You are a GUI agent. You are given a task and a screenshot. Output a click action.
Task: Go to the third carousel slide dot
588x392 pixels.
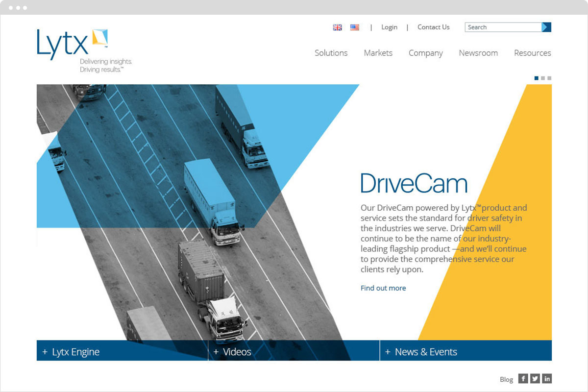click(549, 78)
